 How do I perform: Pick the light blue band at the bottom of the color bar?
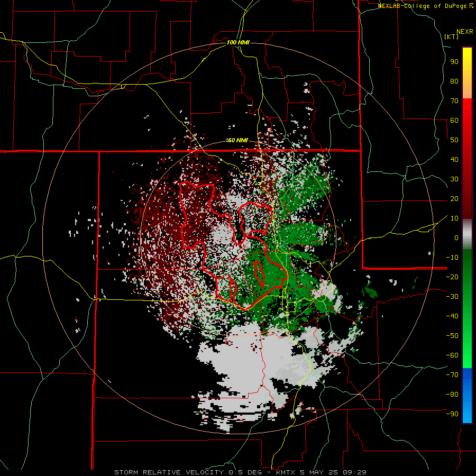[467, 411]
